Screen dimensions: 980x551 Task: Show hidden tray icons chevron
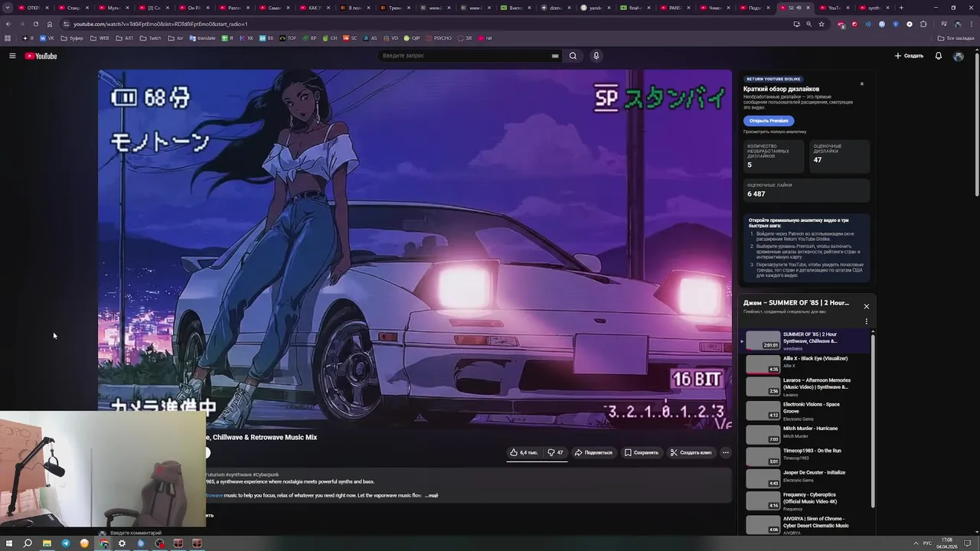(x=916, y=543)
